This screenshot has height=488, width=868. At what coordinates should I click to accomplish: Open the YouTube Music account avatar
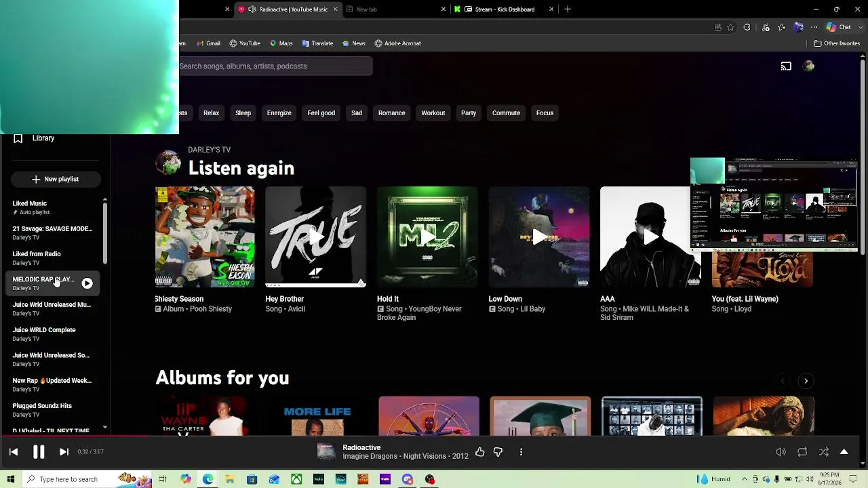coord(809,66)
